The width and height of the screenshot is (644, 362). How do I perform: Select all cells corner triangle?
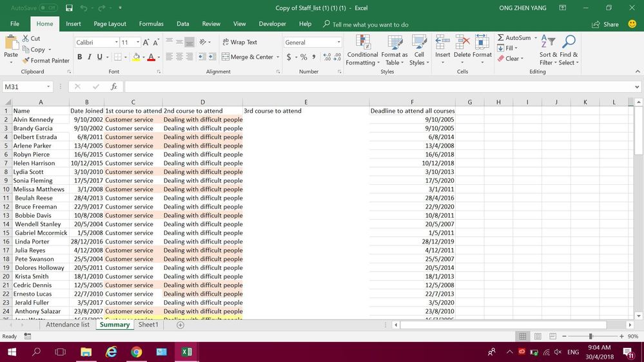[x=7, y=102]
